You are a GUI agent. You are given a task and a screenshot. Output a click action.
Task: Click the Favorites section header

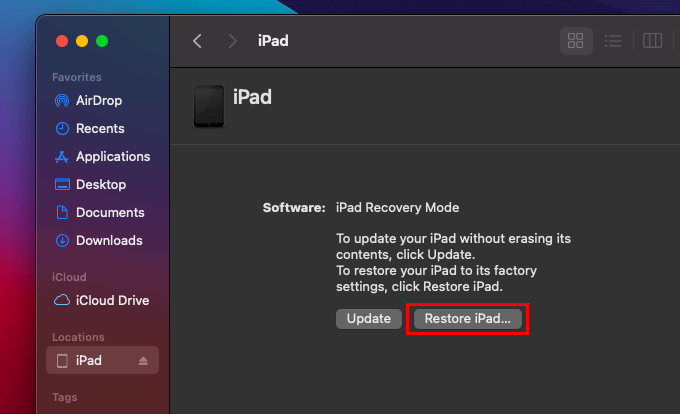click(77, 77)
